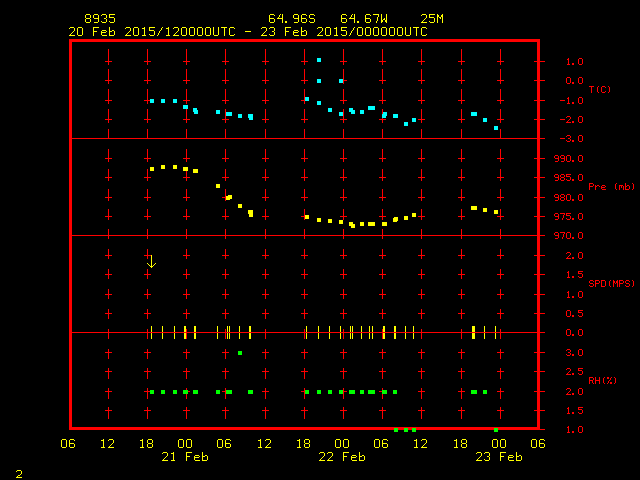
Task: Click the -3.0 temperature tick value
Action: point(571,139)
